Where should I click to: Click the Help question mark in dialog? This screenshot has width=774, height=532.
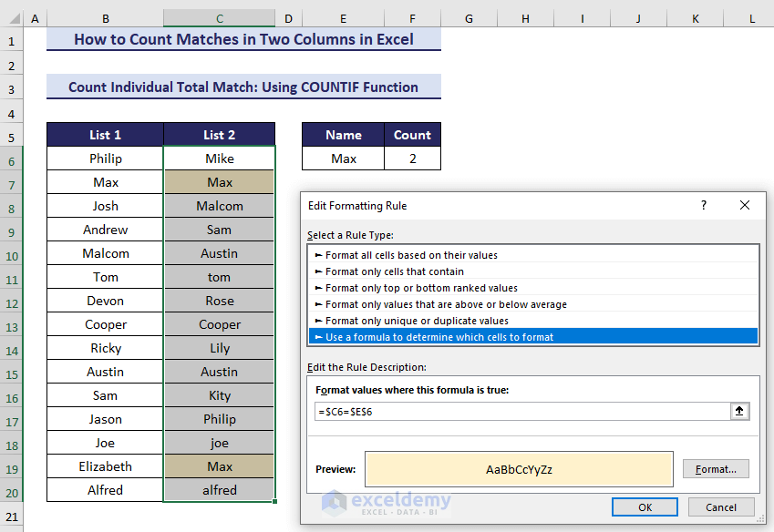[x=703, y=205]
